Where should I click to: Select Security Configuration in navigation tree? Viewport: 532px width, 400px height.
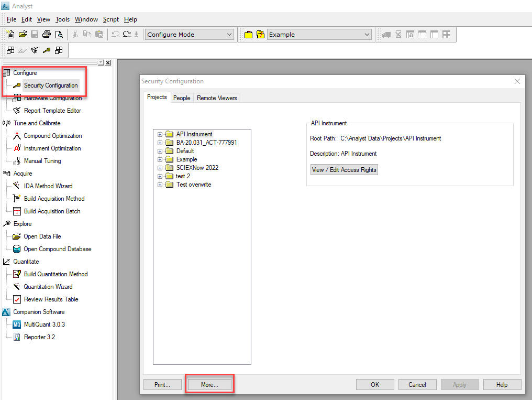click(x=51, y=85)
